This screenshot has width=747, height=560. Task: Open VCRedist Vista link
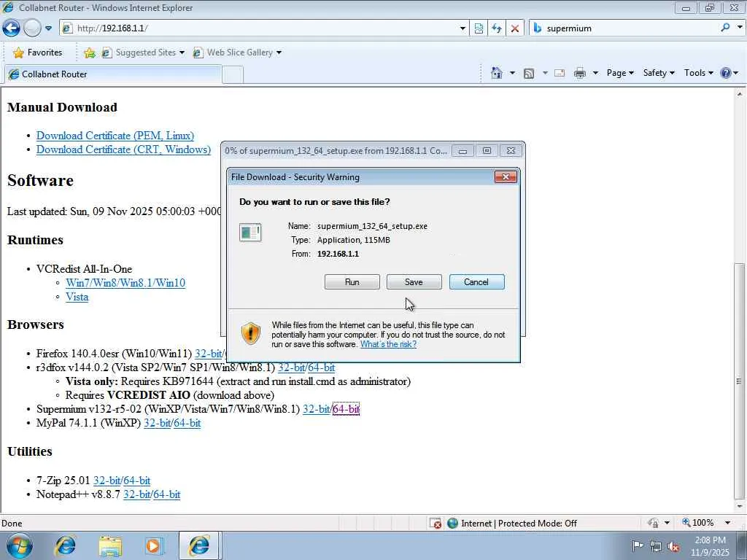[x=77, y=297]
